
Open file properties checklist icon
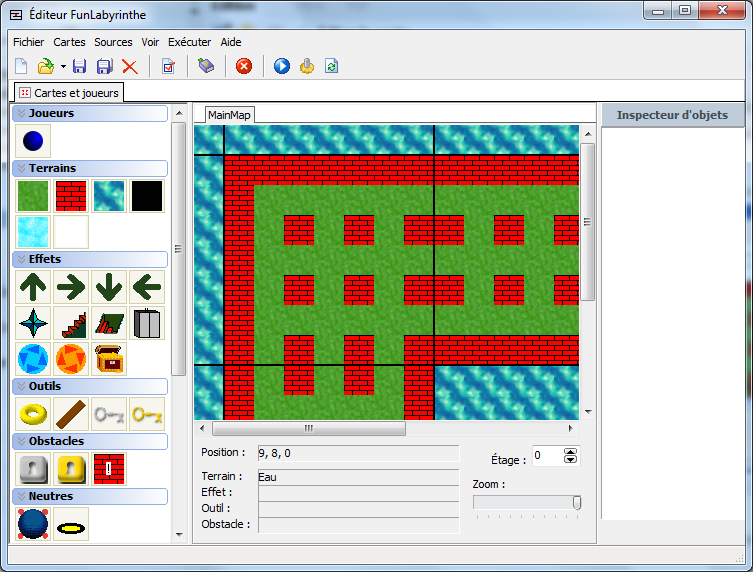pyautogui.click(x=168, y=66)
